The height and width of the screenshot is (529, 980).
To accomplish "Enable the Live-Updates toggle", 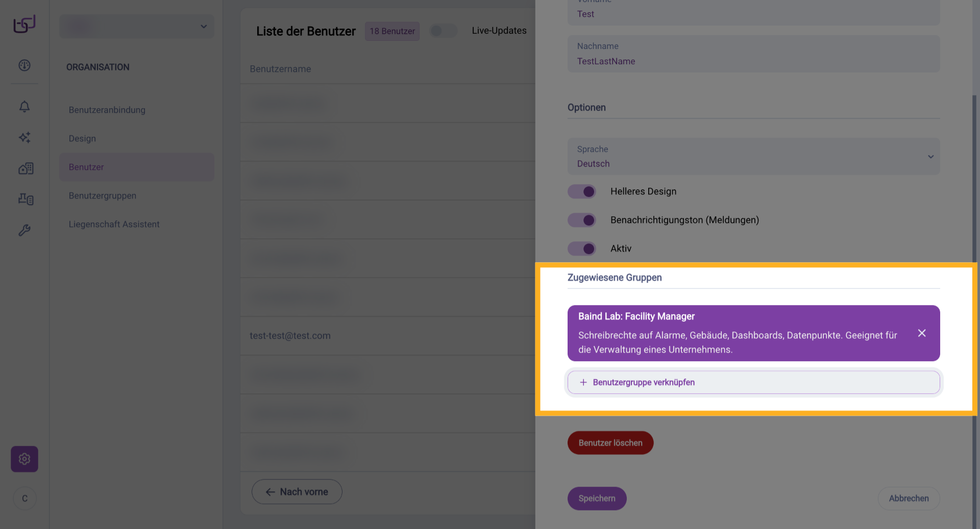I will tap(443, 31).
